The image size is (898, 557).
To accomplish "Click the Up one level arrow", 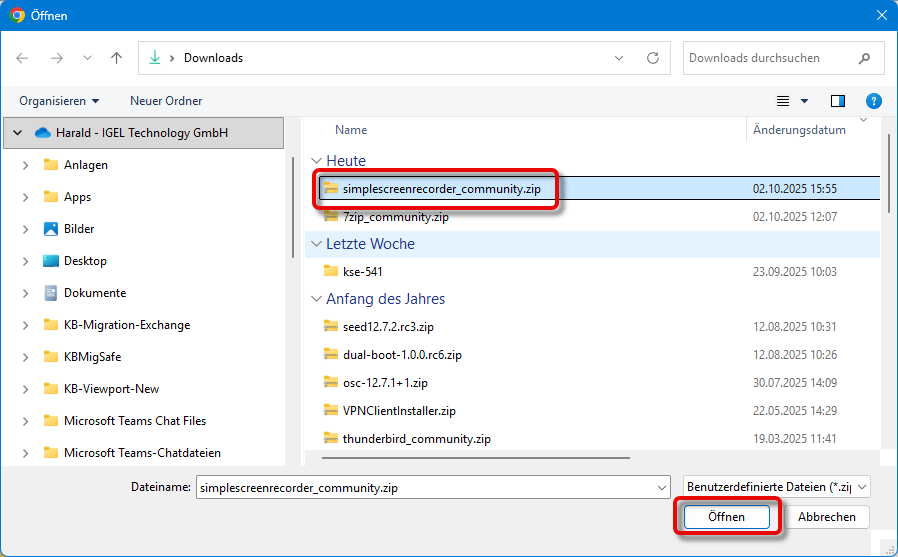I will [x=116, y=58].
